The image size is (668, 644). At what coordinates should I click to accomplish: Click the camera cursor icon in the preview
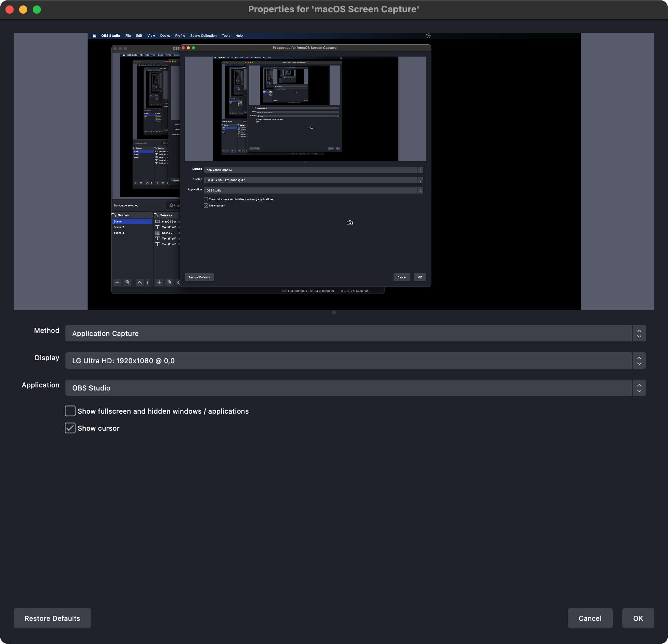pyautogui.click(x=350, y=223)
